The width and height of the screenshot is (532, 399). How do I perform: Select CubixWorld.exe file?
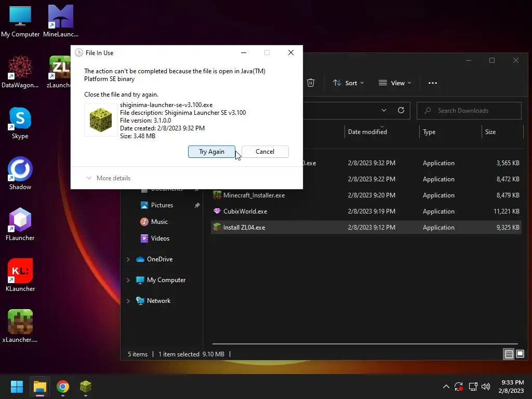366,211
